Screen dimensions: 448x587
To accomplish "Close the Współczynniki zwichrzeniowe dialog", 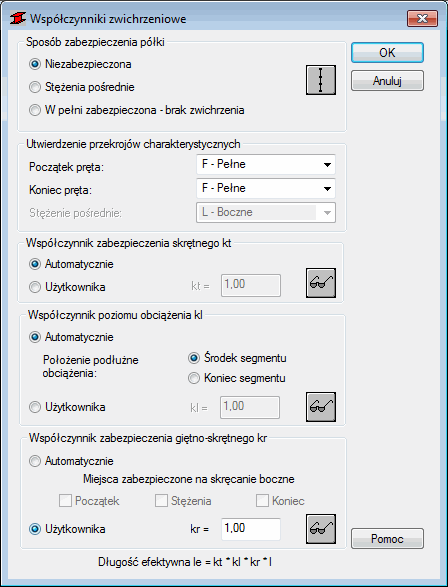I will (x=422, y=18).
